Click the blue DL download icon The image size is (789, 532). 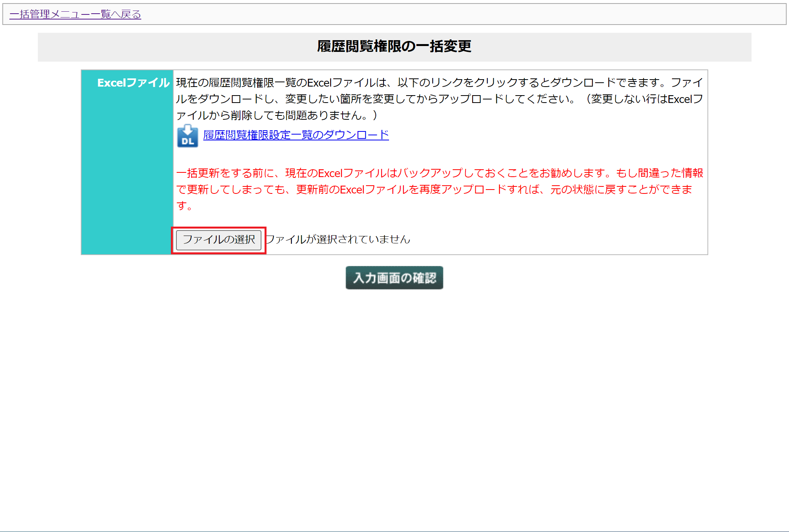point(187,136)
